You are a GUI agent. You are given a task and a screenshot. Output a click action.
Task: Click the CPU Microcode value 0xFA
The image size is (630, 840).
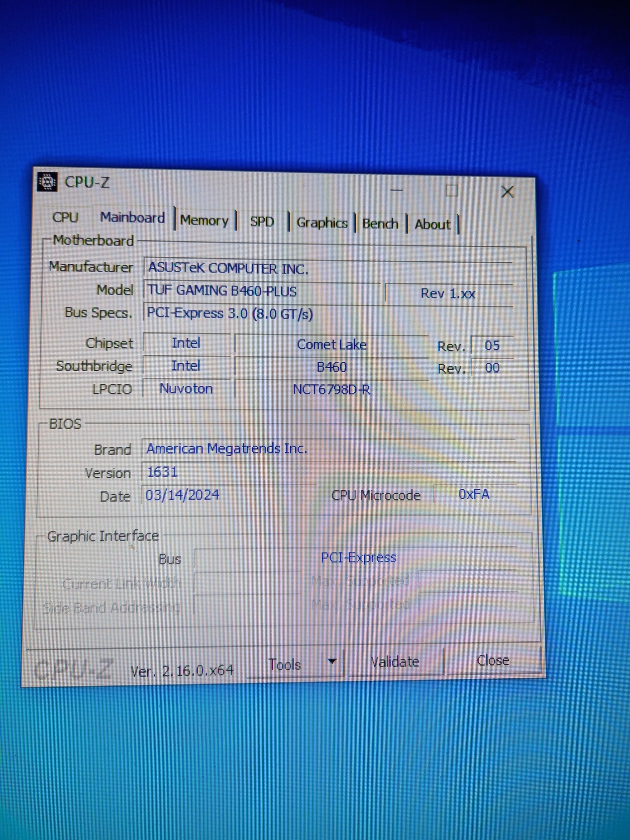tap(474, 494)
